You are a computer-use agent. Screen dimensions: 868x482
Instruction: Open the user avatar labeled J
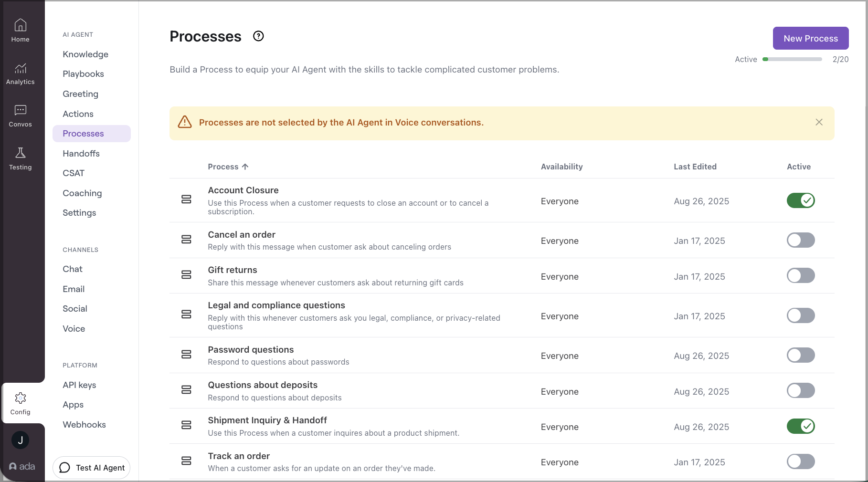(20, 440)
